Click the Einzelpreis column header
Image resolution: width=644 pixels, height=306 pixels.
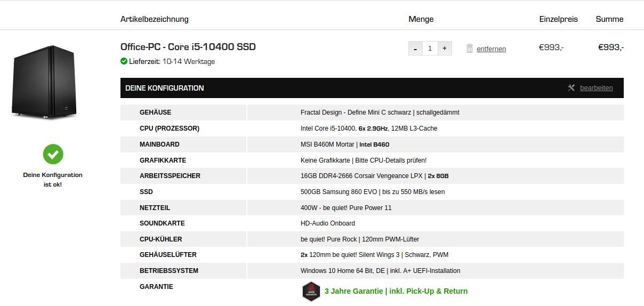click(558, 19)
